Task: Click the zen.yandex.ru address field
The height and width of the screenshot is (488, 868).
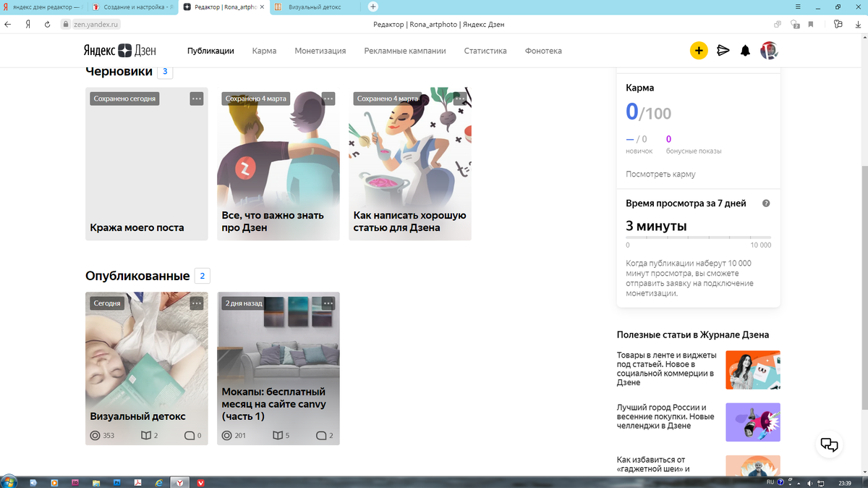Action: [x=95, y=24]
